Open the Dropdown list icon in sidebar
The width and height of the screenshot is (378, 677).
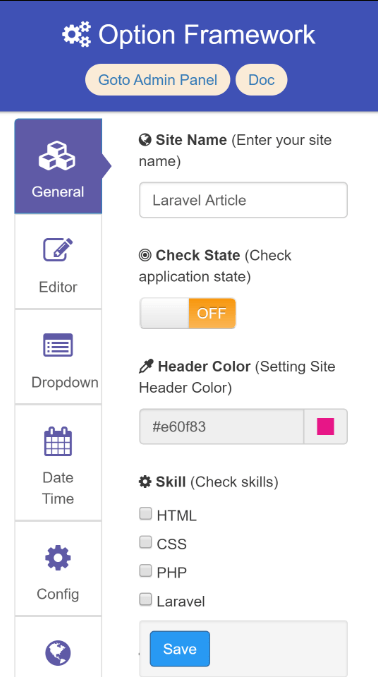(x=58, y=345)
